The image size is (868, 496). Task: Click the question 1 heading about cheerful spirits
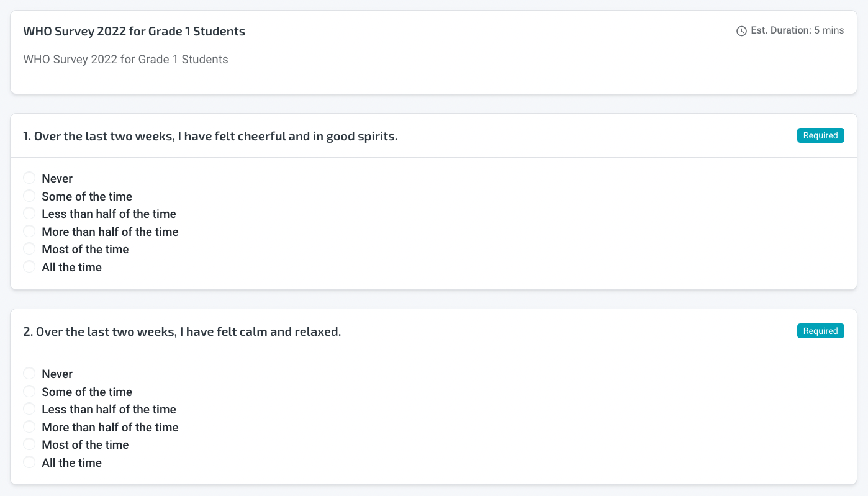210,136
